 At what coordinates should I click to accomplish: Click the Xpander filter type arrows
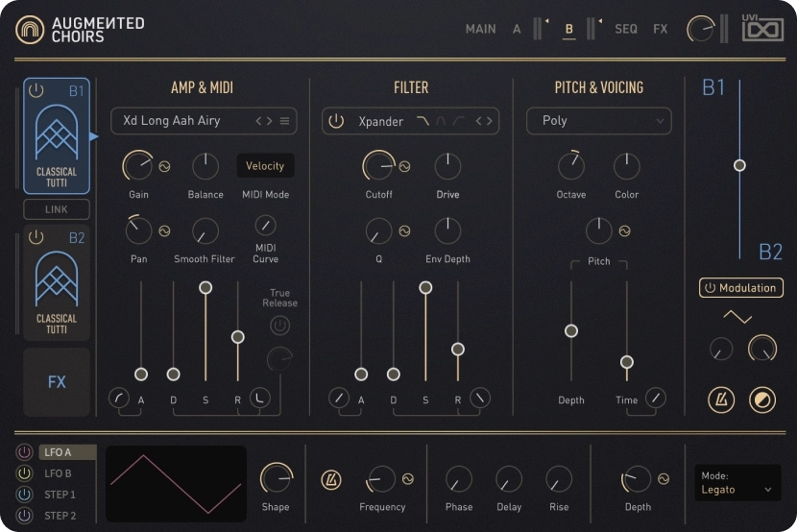coord(485,121)
